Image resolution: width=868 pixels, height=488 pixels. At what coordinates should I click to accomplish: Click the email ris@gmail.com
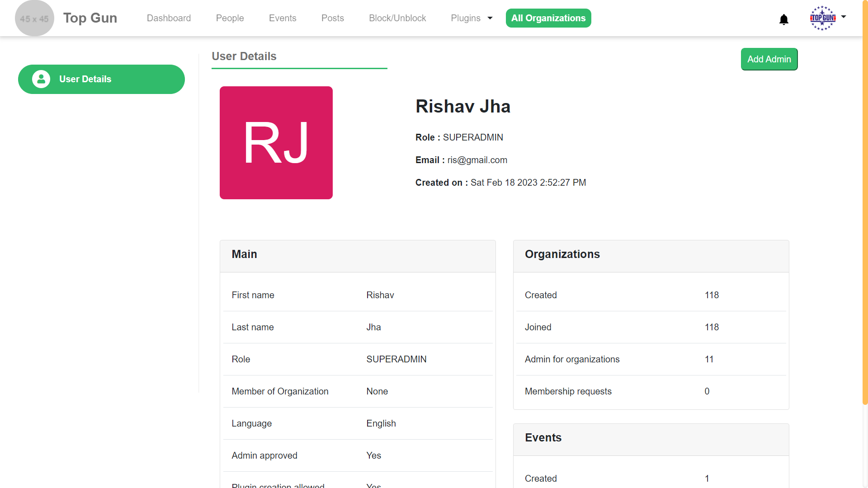[x=477, y=160]
